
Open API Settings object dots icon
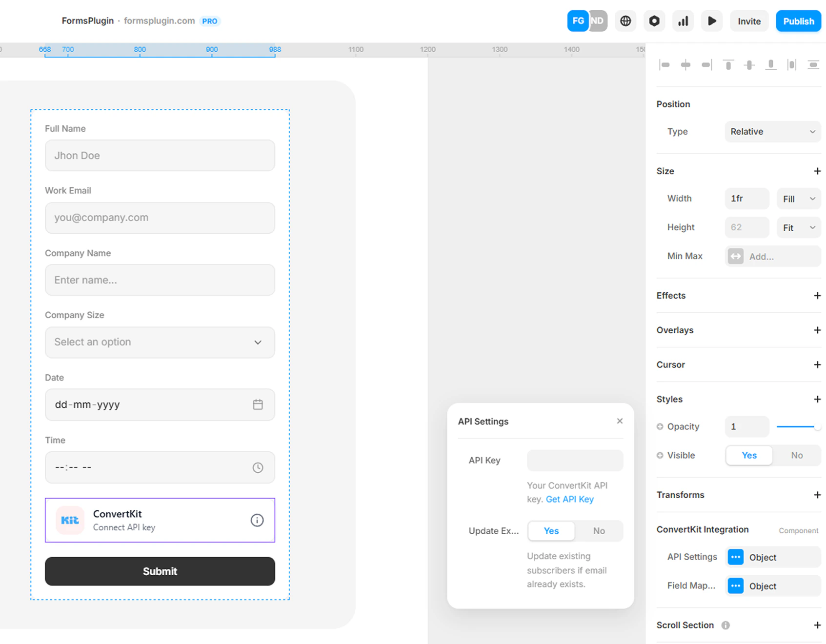click(735, 557)
